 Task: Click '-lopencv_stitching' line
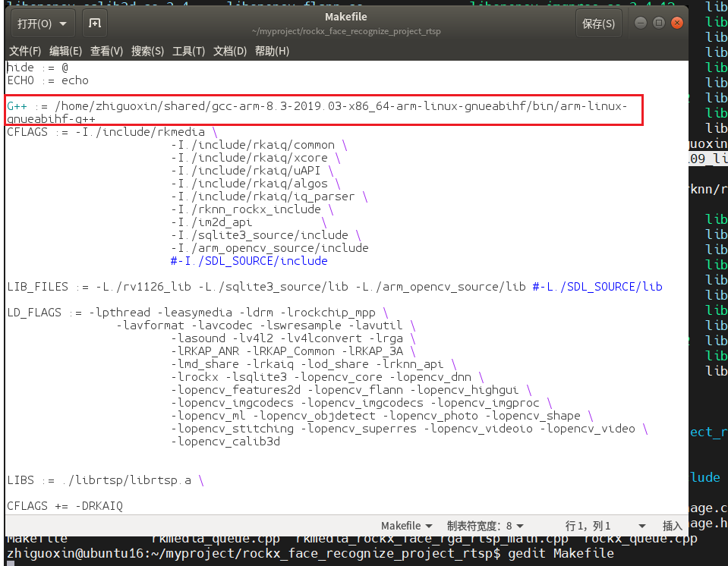tap(409, 429)
